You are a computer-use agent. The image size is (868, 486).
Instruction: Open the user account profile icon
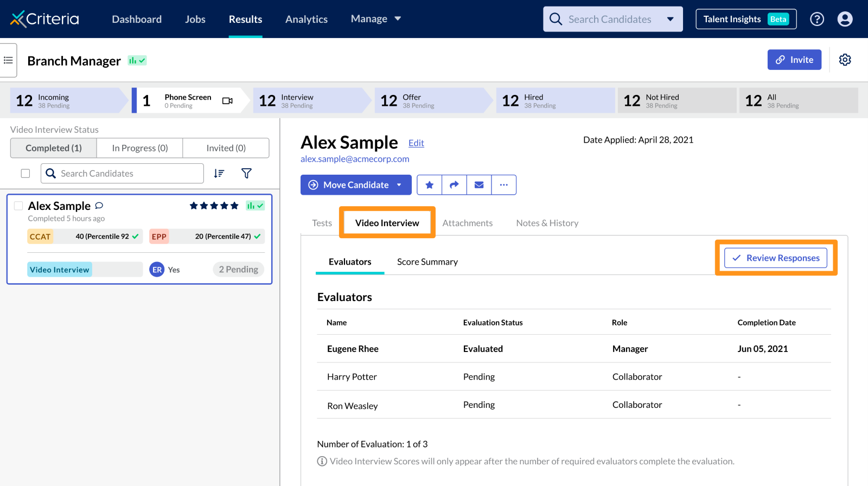click(845, 19)
